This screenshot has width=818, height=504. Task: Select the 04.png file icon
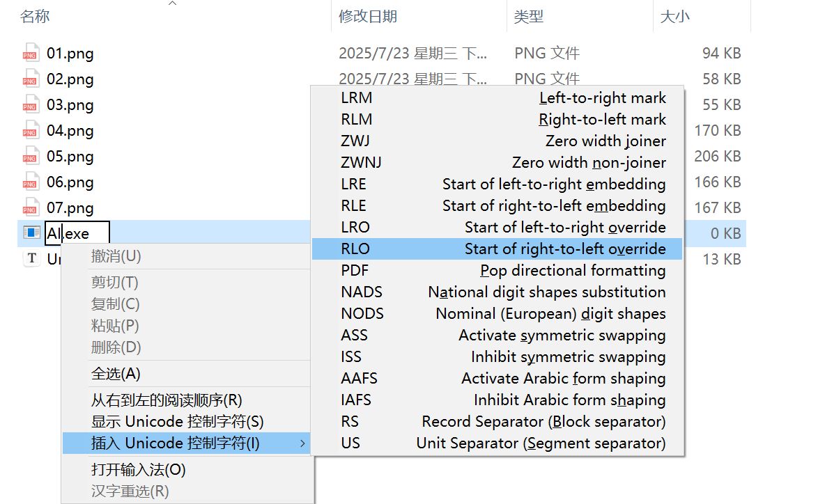29,131
